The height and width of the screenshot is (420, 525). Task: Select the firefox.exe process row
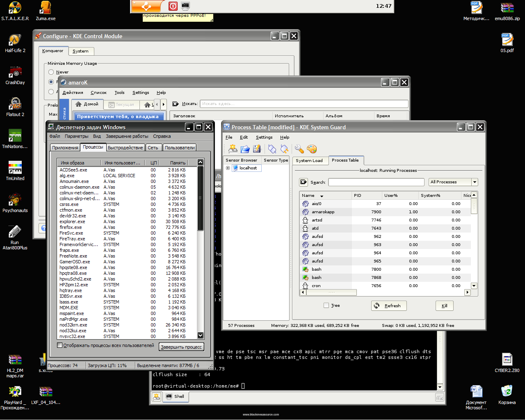(x=127, y=227)
